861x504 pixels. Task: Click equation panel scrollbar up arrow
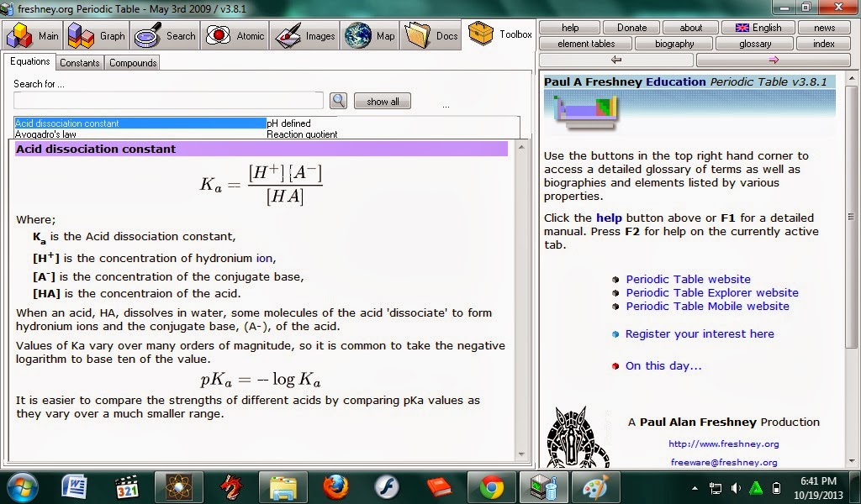521,147
